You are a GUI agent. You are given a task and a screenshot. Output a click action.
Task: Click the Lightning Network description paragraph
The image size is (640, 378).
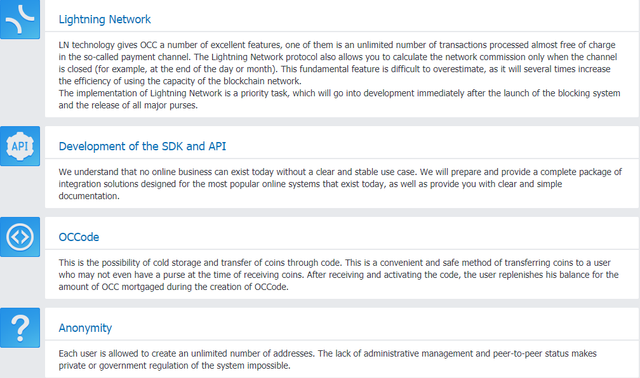pos(339,75)
